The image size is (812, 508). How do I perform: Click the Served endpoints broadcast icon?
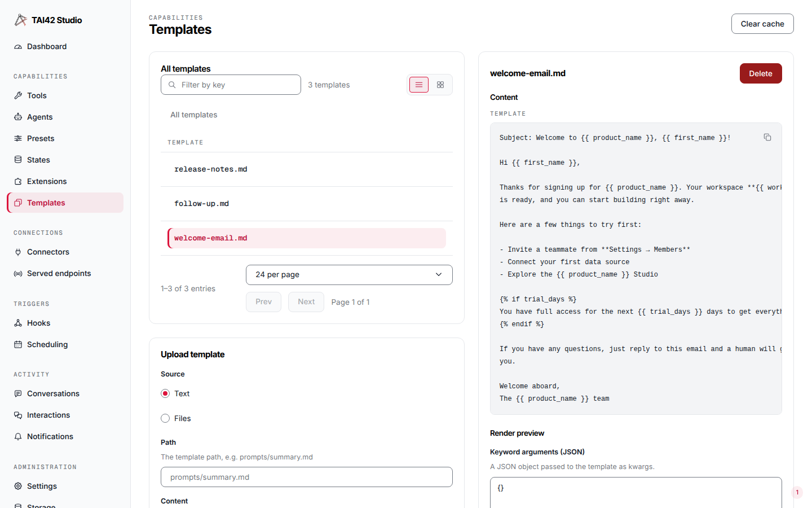[x=18, y=274]
